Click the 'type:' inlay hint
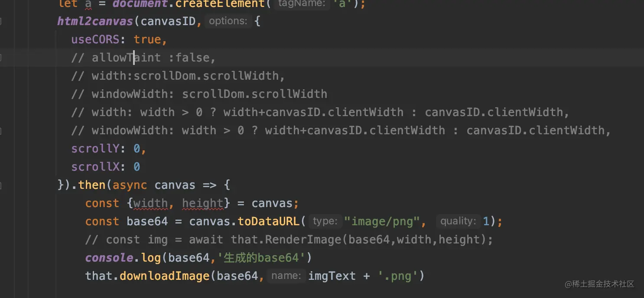The width and height of the screenshot is (644, 298). tap(325, 221)
